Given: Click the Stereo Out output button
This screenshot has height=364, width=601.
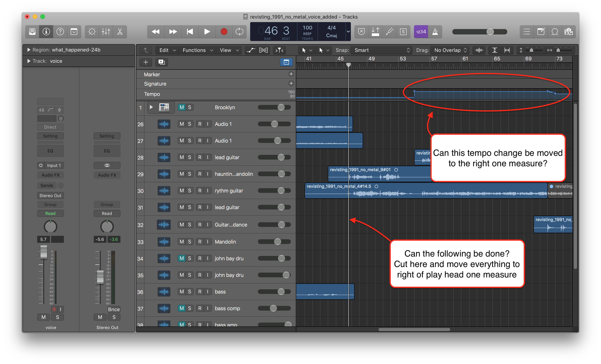Looking at the screenshot, I should point(50,196).
